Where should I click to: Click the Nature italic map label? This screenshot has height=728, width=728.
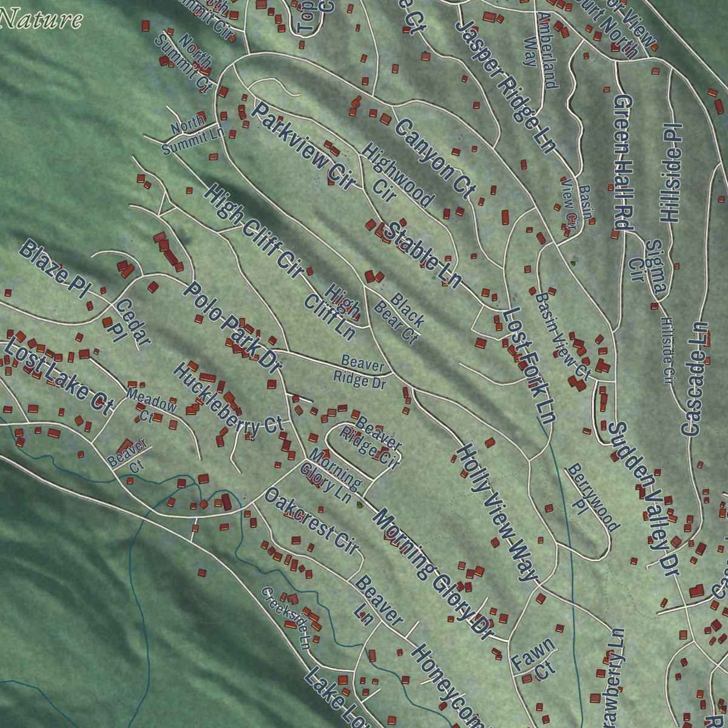pyautogui.click(x=41, y=19)
